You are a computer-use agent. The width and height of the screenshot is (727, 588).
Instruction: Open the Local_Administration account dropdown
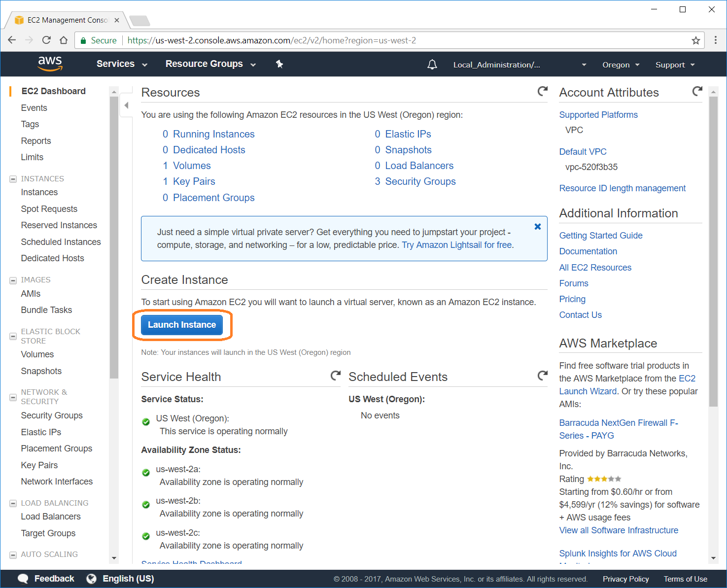pyautogui.click(x=519, y=65)
